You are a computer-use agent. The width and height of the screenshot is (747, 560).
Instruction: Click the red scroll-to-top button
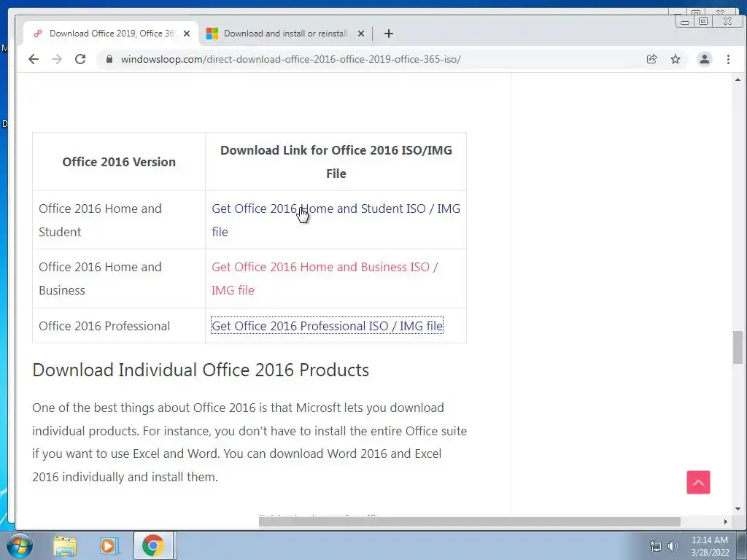click(x=698, y=483)
